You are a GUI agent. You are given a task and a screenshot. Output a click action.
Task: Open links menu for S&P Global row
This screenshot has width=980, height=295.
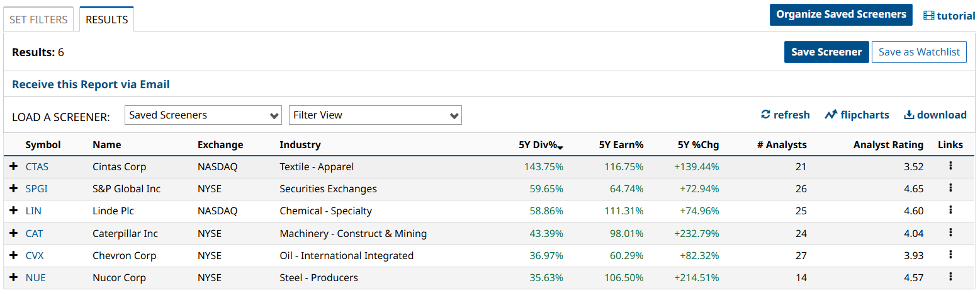tap(950, 188)
